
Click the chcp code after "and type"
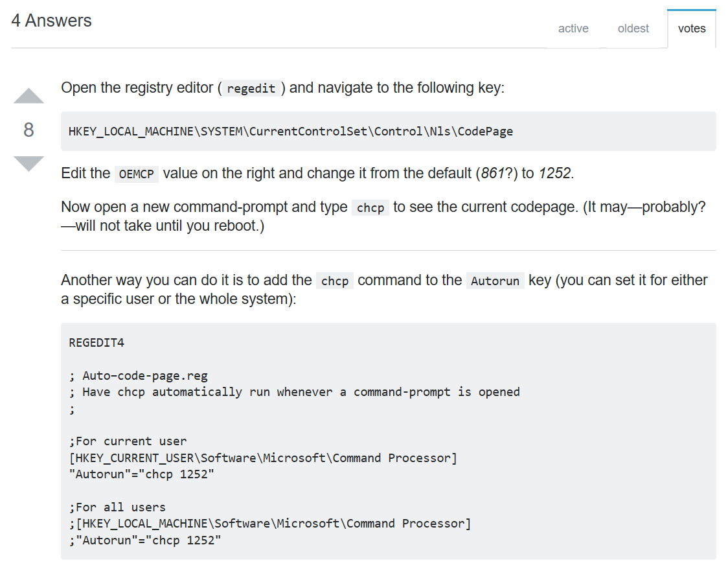click(x=370, y=209)
